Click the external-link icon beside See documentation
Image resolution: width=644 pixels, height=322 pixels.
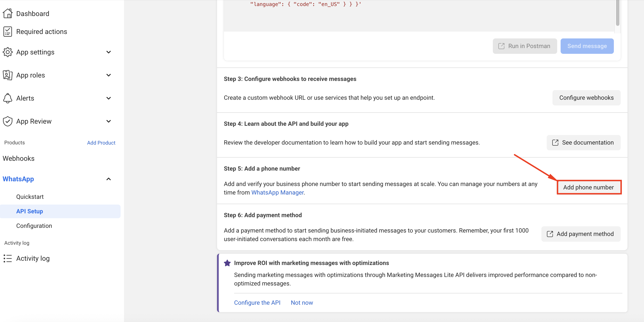click(555, 142)
